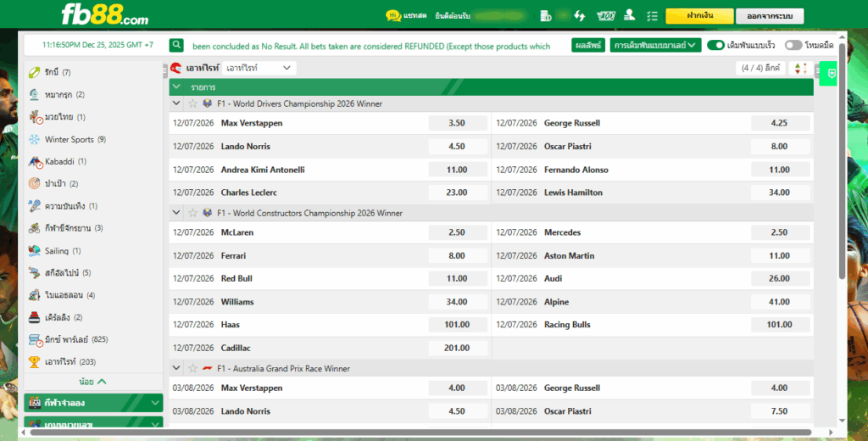Image resolution: width=868 pixels, height=441 pixels.
Task: Click the yellow deposit button (ฝากเงิน)
Action: pyautogui.click(x=699, y=15)
